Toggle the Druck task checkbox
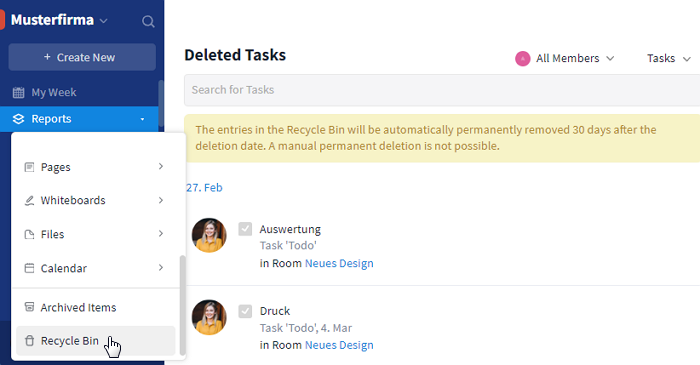The width and height of the screenshot is (700, 365). click(245, 311)
